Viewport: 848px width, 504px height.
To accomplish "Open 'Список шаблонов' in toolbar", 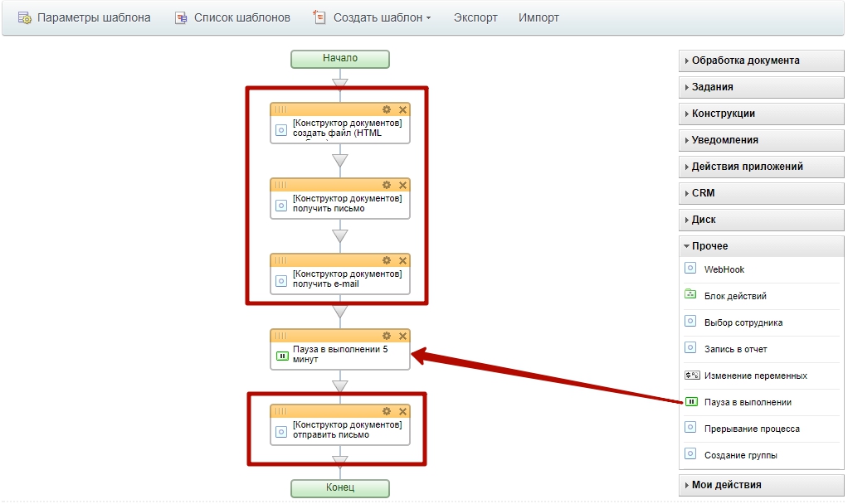I will coord(233,17).
